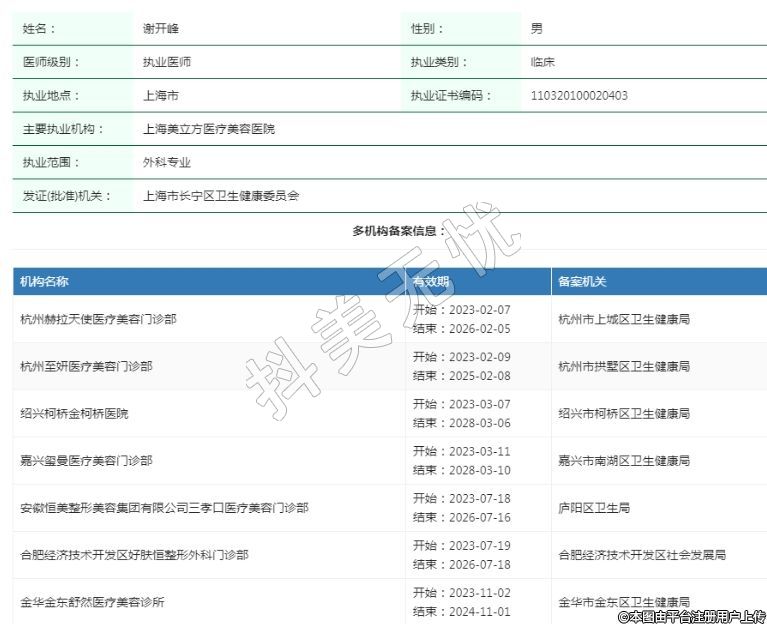Viewport: 767px width, 624px height.
Task: Select the 执业医师 physician level value
Action: [x=167, y=62]
